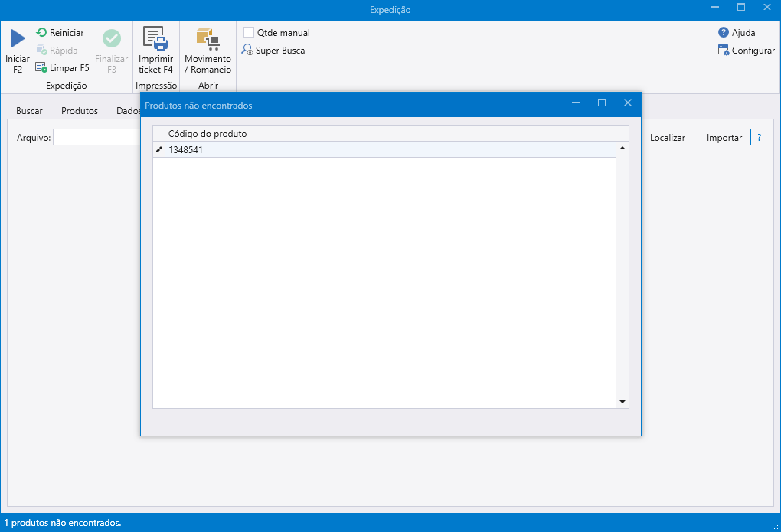Toggle the Qtde manual checkbox
781x532 pixels.
click(x=249, y=33)
